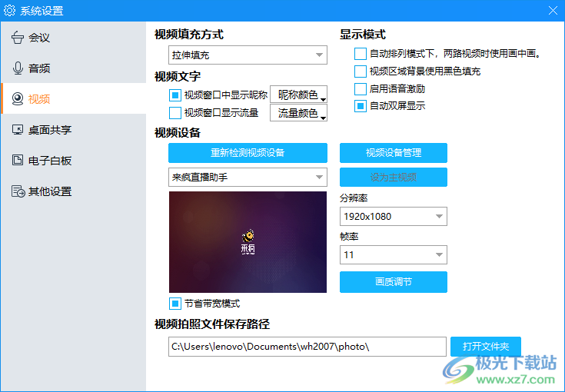Expand the 1920x1080 resolution dropdown
Screen dimensions: 565x392
[x=394, y=216]
